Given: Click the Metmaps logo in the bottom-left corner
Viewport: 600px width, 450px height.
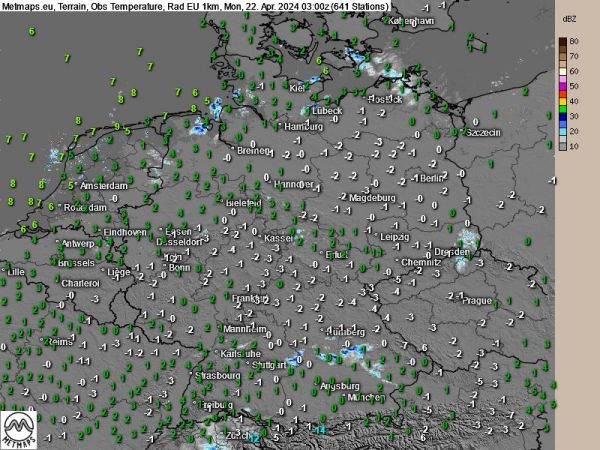Looking at the screenshot, I should [x=21, y=428].
